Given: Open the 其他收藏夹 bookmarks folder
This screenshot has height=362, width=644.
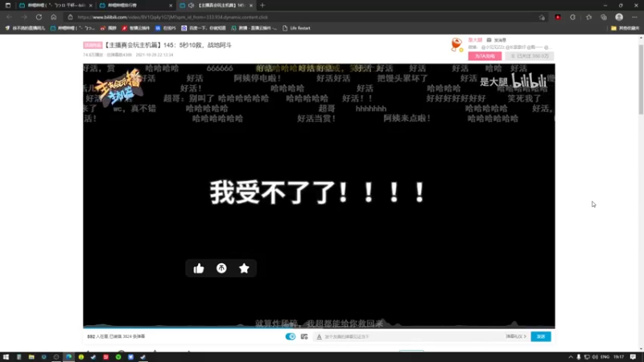Looking at the screenshot, I should coord(625,28).
